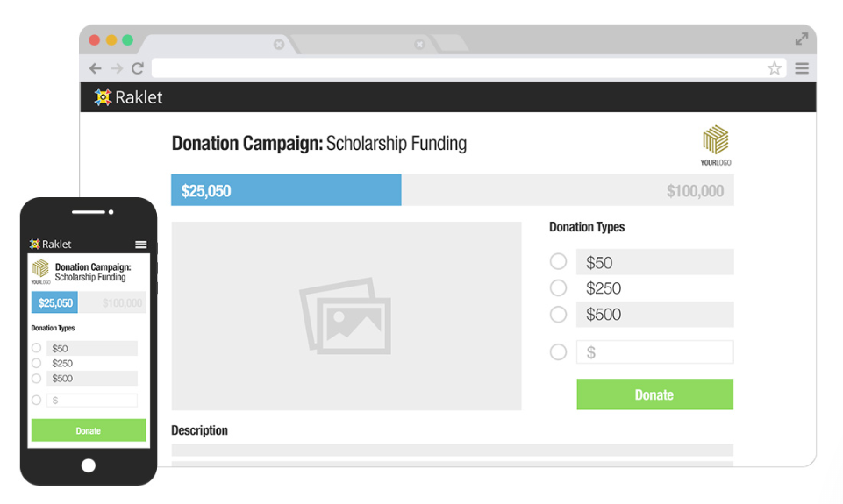This screenshot has width=843, height=504.
Task: Bookmark the page with the star icon
Action: [775, 68]
